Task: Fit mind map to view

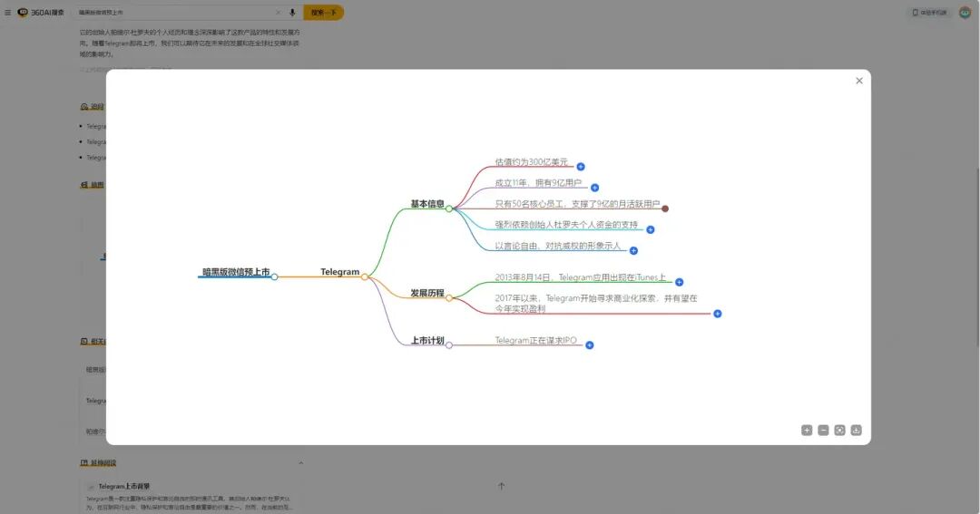Action: [839, 431]
